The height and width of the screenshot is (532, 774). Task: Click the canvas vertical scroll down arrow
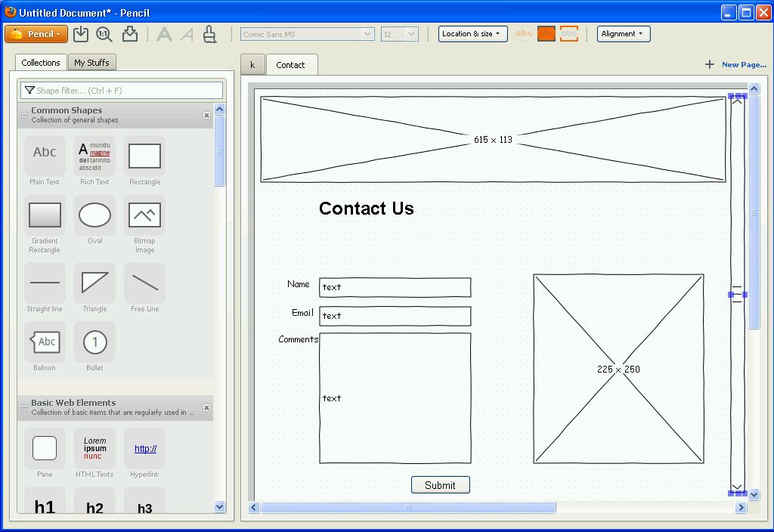pyautogui.click(x=754, y=494)
